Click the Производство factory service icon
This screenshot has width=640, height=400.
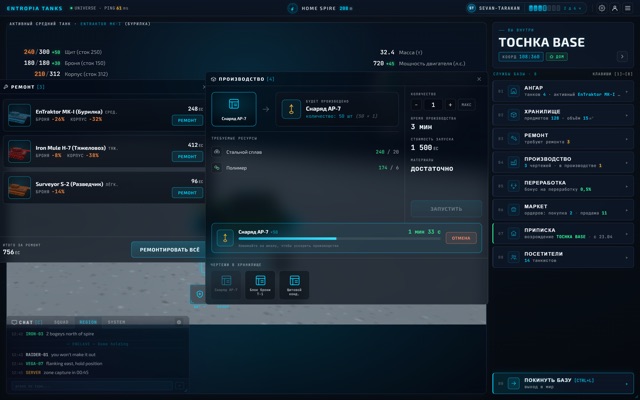coord(513,162)
